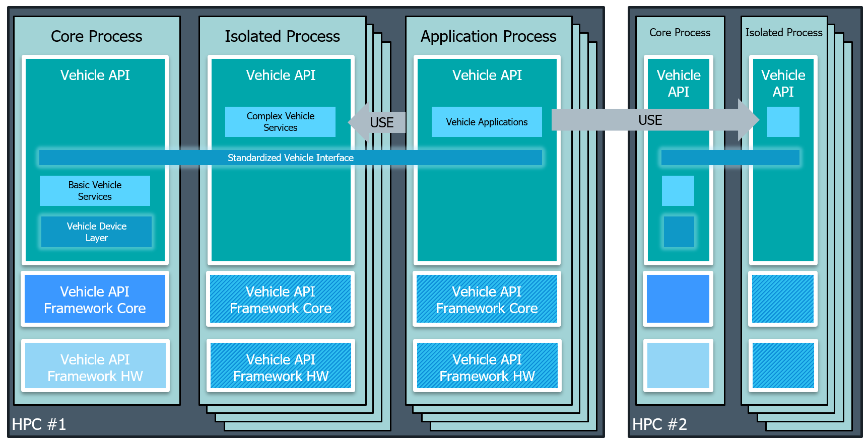Viewport: 868px width, 444px height.
Task: Click Framework Core block in HPC #1 Core Process
Action: coord(95,300)
